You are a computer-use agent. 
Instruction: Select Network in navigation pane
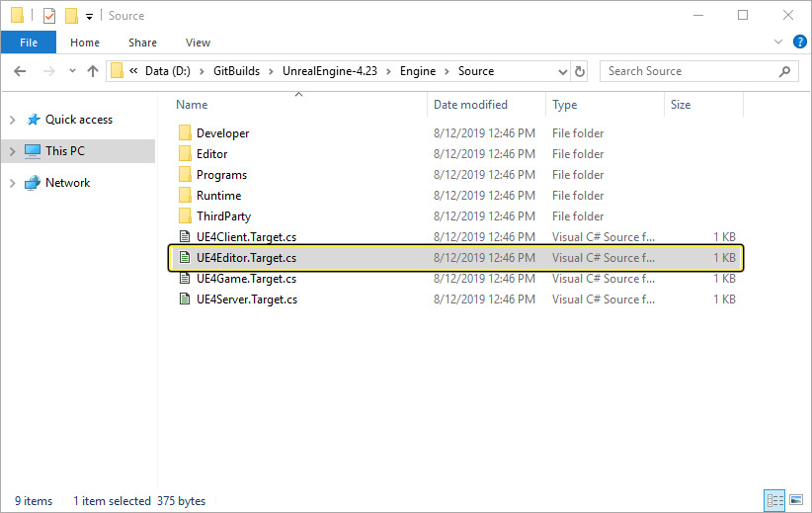(x=67, y=183)
